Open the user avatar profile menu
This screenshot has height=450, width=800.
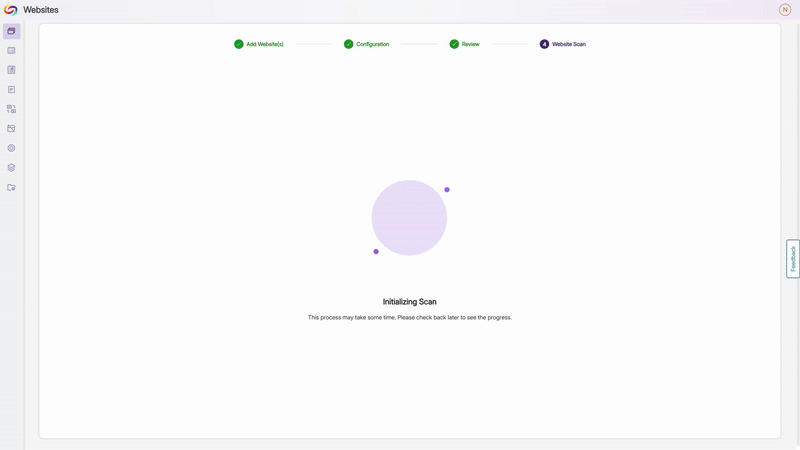coord(785,10)
